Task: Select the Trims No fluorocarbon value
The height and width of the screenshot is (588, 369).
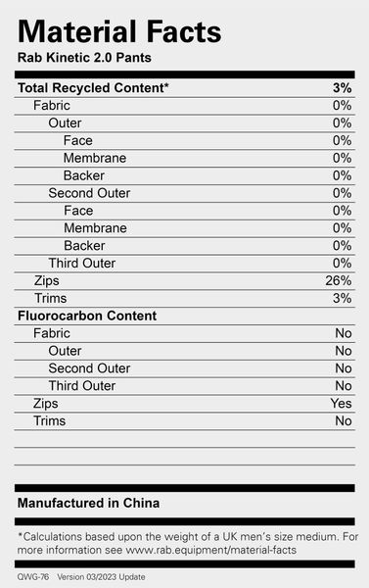Action: click(344, 421)
